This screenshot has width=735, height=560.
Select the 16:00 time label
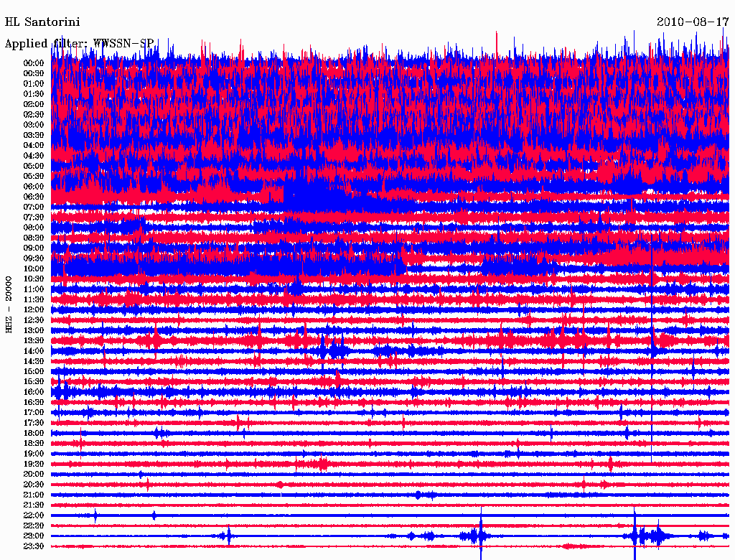(34, 392)
